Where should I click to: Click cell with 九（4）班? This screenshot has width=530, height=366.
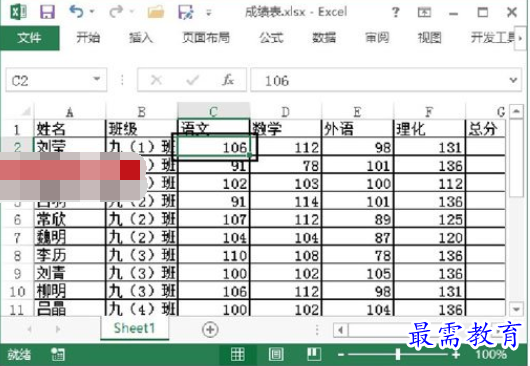click(x=142, y=309)
